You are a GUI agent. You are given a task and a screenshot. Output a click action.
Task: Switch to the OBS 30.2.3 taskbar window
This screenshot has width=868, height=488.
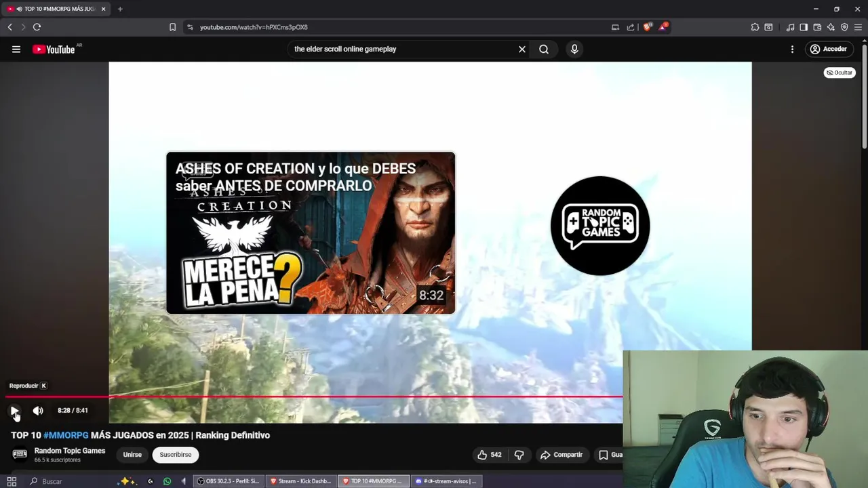228,481
